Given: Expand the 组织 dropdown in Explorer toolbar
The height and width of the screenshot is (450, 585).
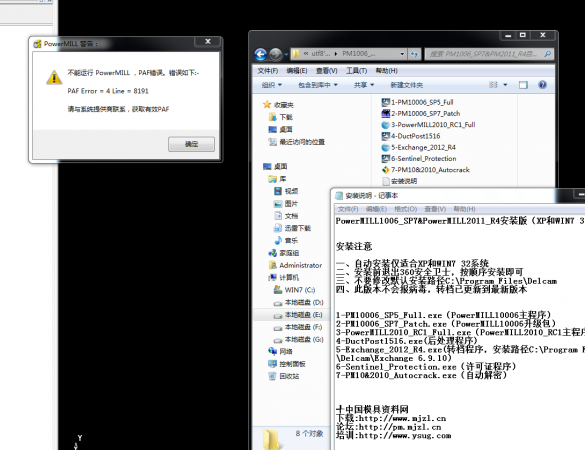Looking at the screenshot, I should pyautogui.click(x=272, y=85).
